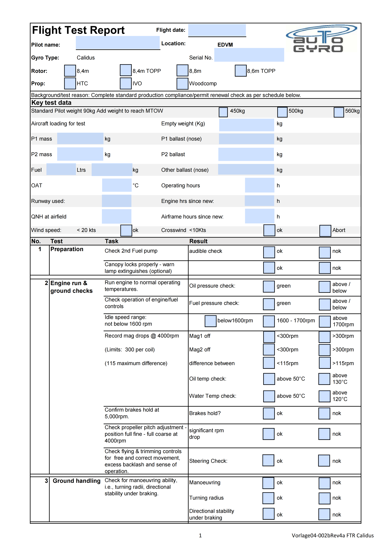Screen dimensions: 392x555
Task: Click the P1 mass input field
Action: point(80,138)
